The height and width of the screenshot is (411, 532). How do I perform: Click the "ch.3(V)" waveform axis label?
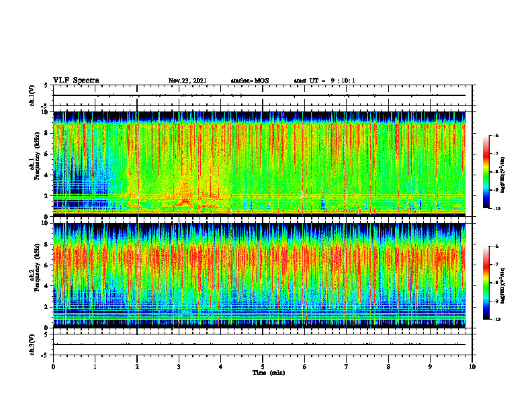pos(32,345)
